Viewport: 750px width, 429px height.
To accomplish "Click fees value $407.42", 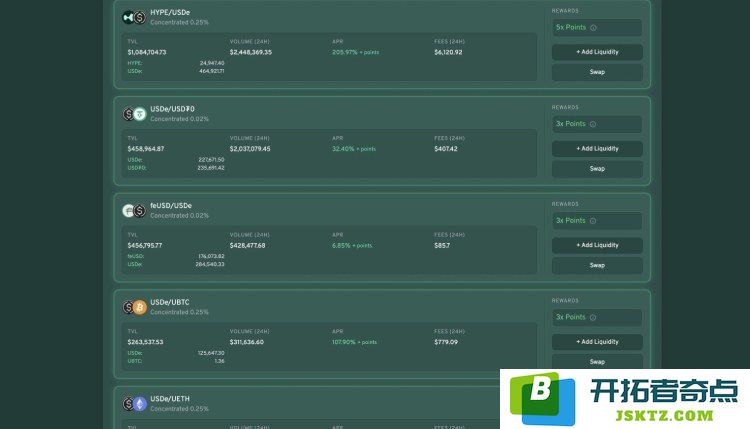I will 446,149.
